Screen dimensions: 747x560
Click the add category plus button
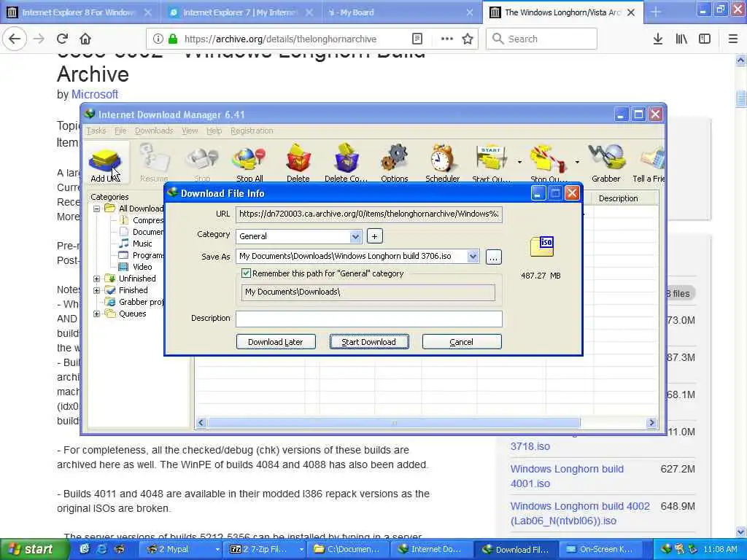tap(374, 236)
